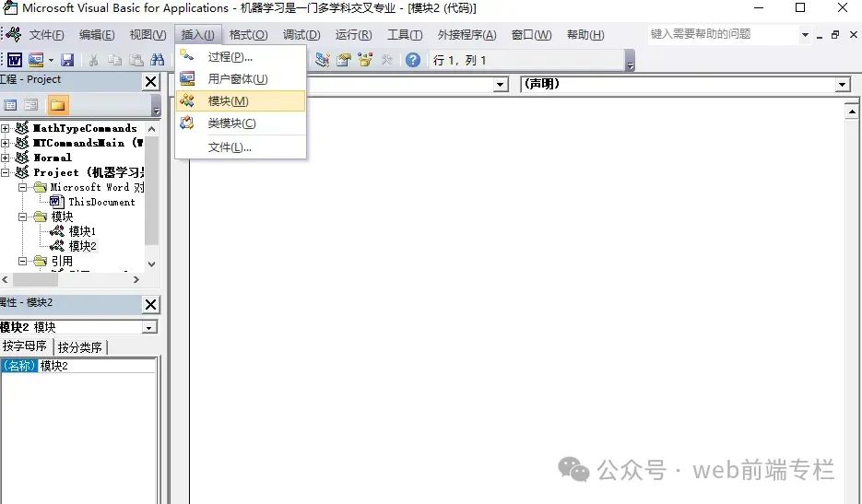Close the 属性 - 模块2 panel
The image size is (862, 504).
point(150,304)
